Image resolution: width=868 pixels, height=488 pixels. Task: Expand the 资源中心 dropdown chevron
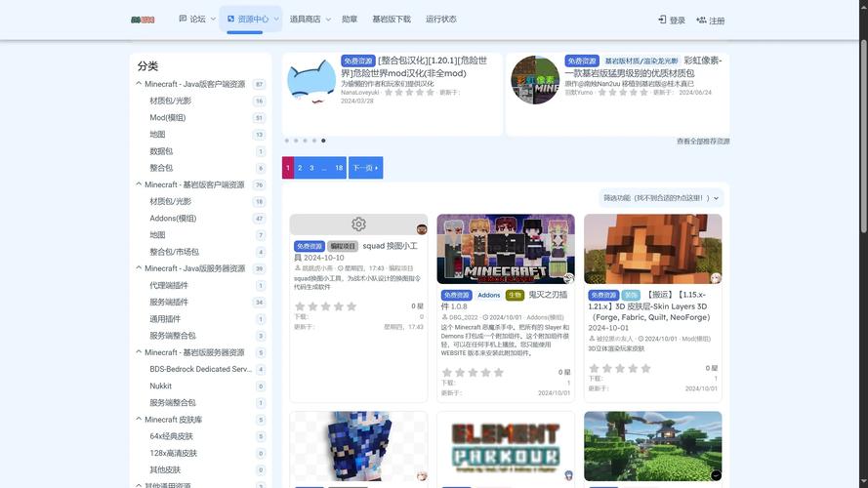pos(276,20)
